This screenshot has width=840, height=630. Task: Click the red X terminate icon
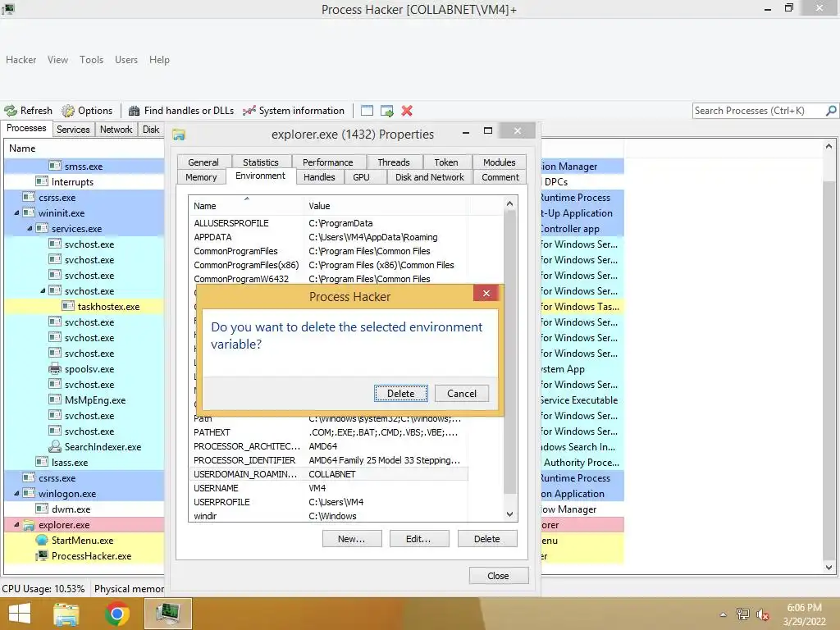coord(407,111)
